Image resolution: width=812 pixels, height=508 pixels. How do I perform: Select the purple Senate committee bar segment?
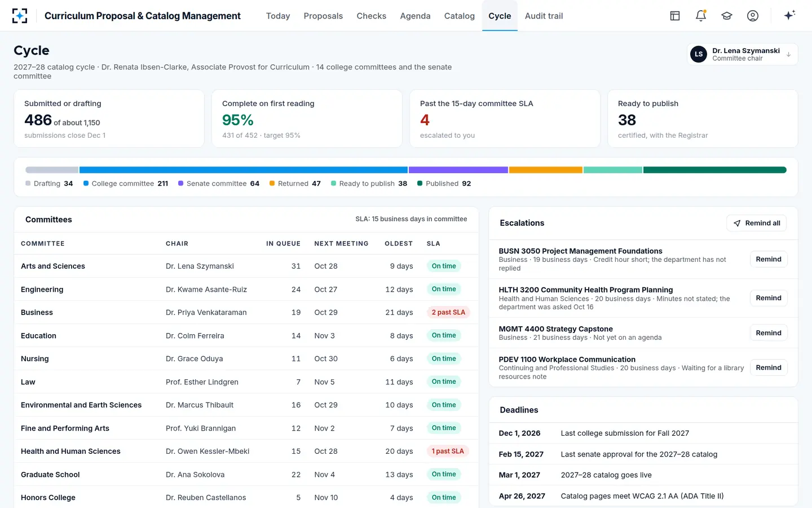(x=458, y=170)
